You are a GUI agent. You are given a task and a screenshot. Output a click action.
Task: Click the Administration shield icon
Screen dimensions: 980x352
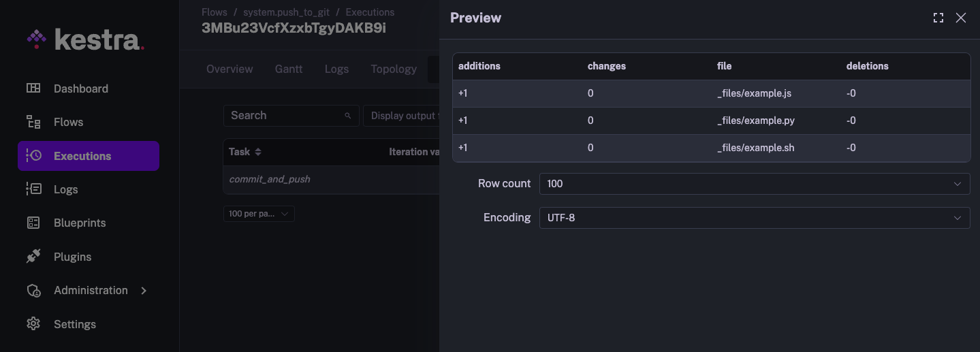33,290
